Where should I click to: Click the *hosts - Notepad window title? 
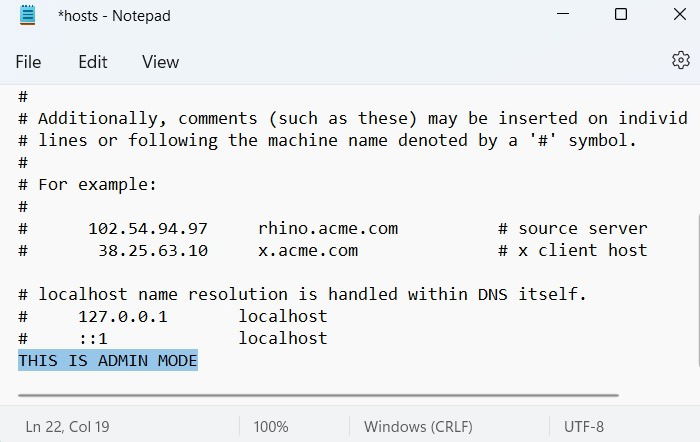(x=114, y=16)
